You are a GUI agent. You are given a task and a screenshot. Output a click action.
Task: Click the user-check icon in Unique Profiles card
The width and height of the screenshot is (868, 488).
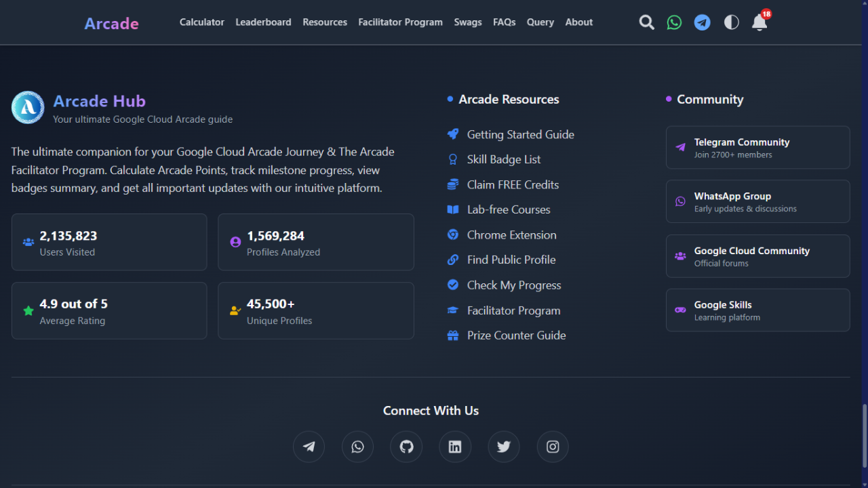[235, 310]
